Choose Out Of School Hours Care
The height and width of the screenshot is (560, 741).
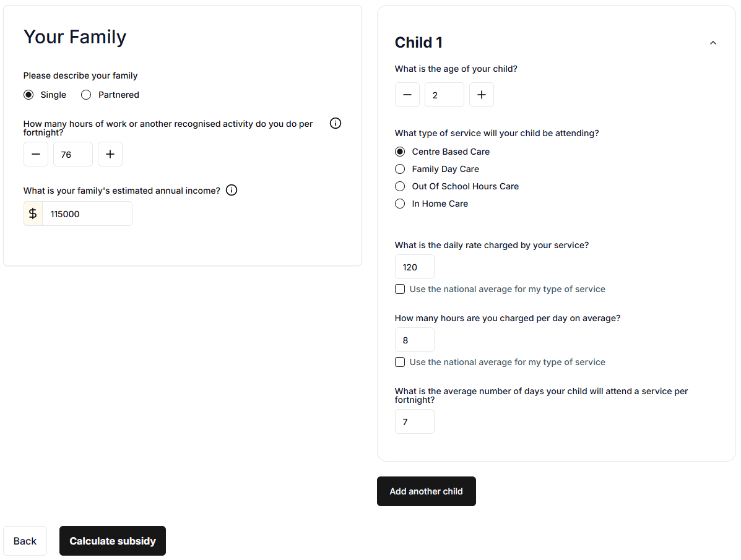coord(400,186)
